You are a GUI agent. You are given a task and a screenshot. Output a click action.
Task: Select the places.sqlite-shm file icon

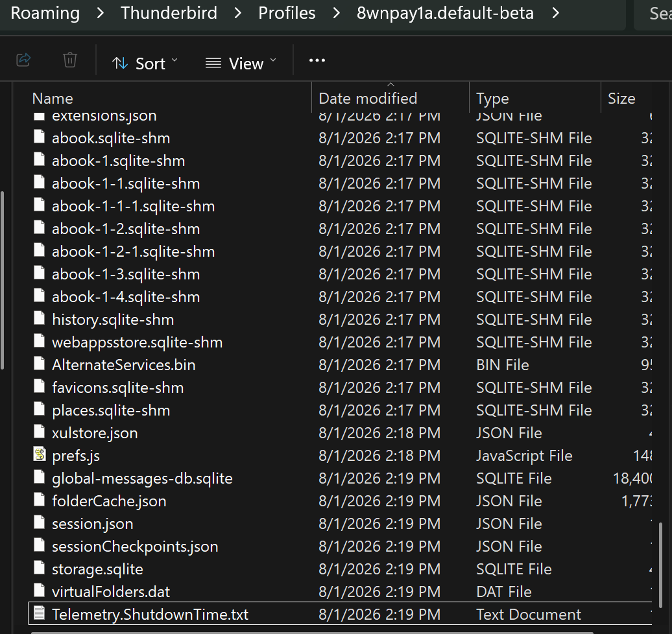pos(40,410)
